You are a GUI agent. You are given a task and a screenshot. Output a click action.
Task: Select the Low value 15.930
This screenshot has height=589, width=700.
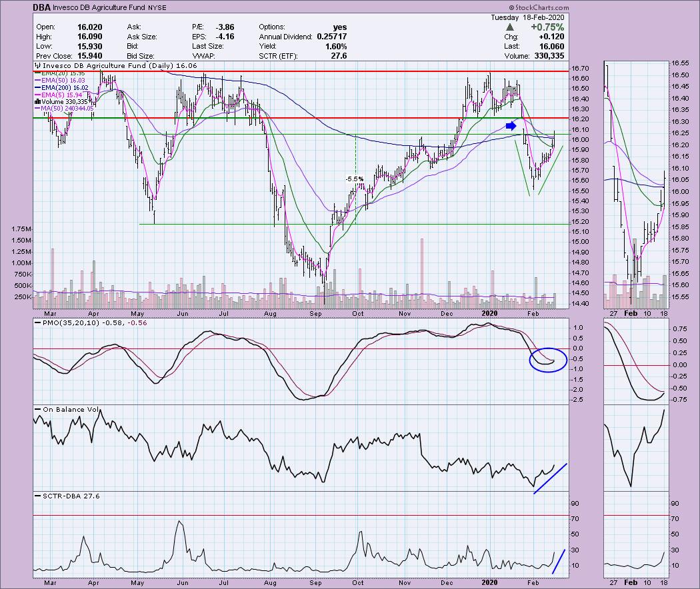[x=89, y=47]
